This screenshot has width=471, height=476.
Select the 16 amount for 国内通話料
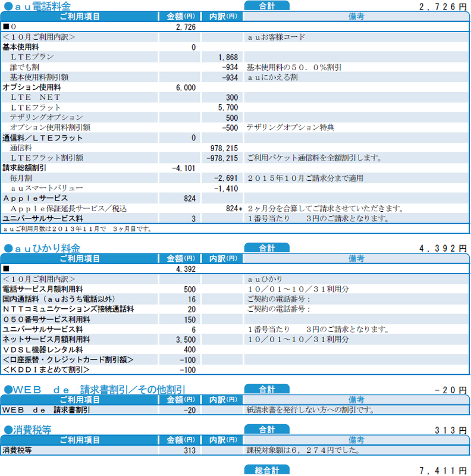coord(192,299)
